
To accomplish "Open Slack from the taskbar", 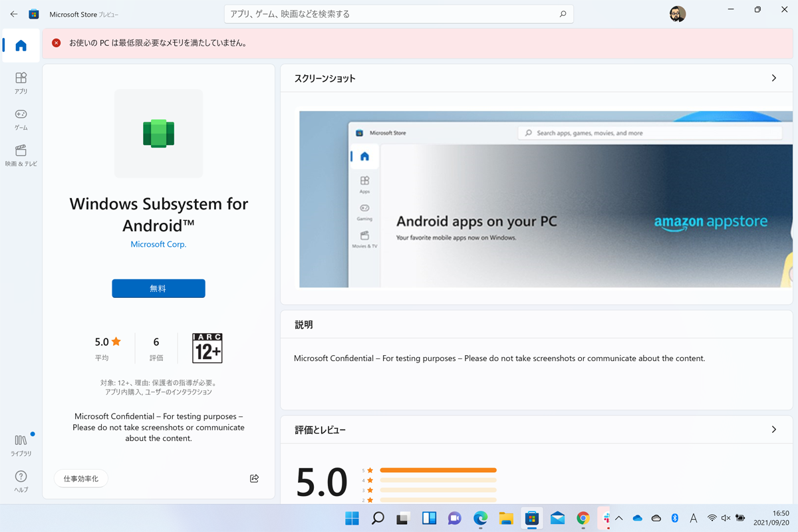I will point(605,519).
